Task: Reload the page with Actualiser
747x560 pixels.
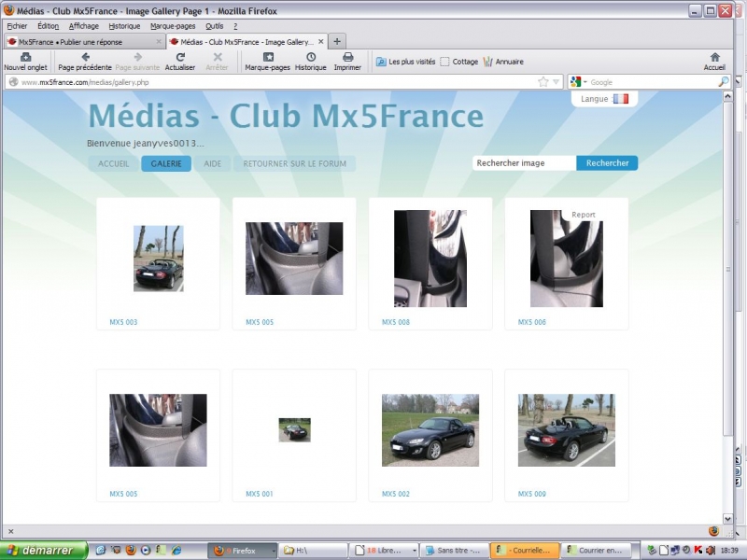Action: [179, 62]
